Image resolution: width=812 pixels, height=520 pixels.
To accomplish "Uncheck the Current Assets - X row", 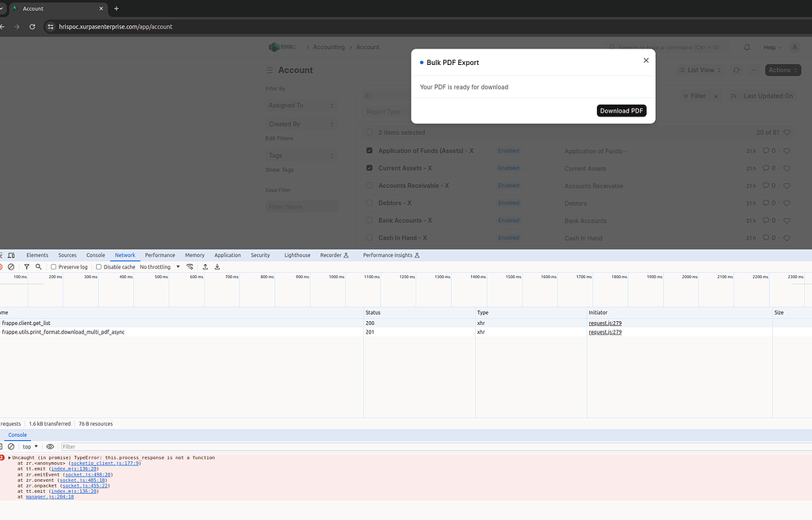I will [369, 168].
